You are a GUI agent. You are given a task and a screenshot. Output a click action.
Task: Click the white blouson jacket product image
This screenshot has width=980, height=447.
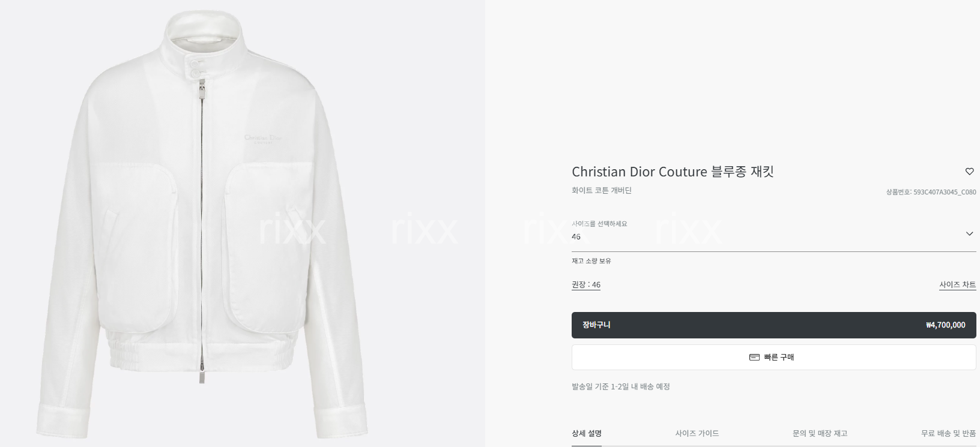pyautogui.click(x=202, y=225)
